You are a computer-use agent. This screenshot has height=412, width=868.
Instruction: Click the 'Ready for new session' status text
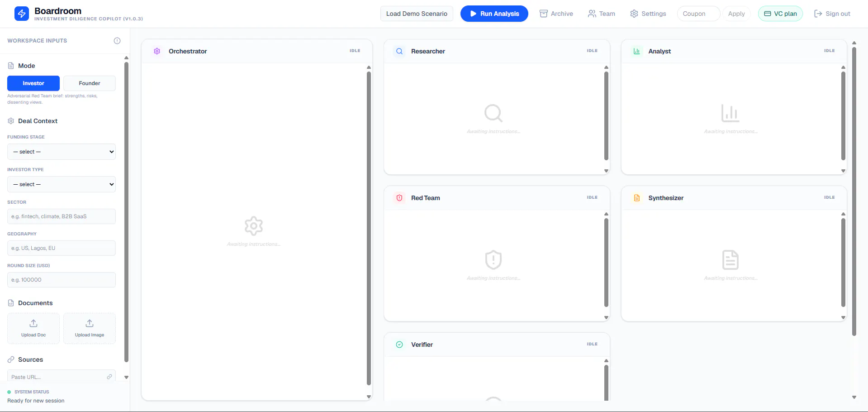pyautogui.click(x=36, y=401)
